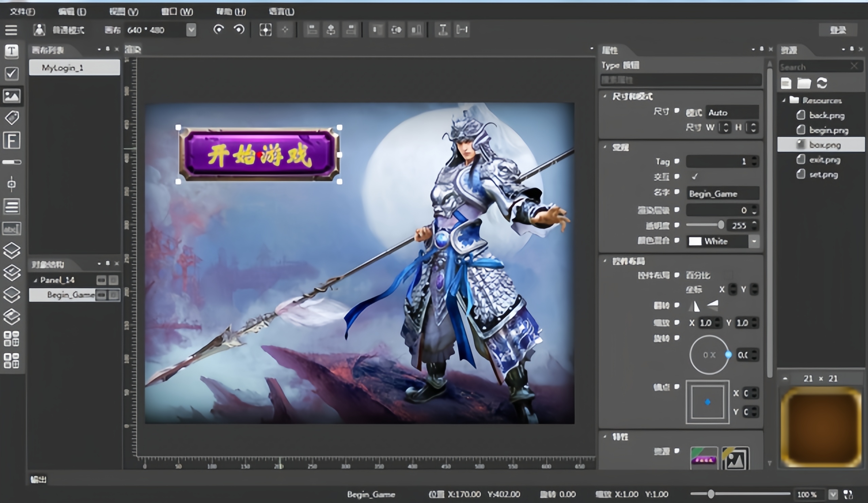Collapse the Resources folder tree
Viewport: 868px width, 503px height.
pos(784,100)
